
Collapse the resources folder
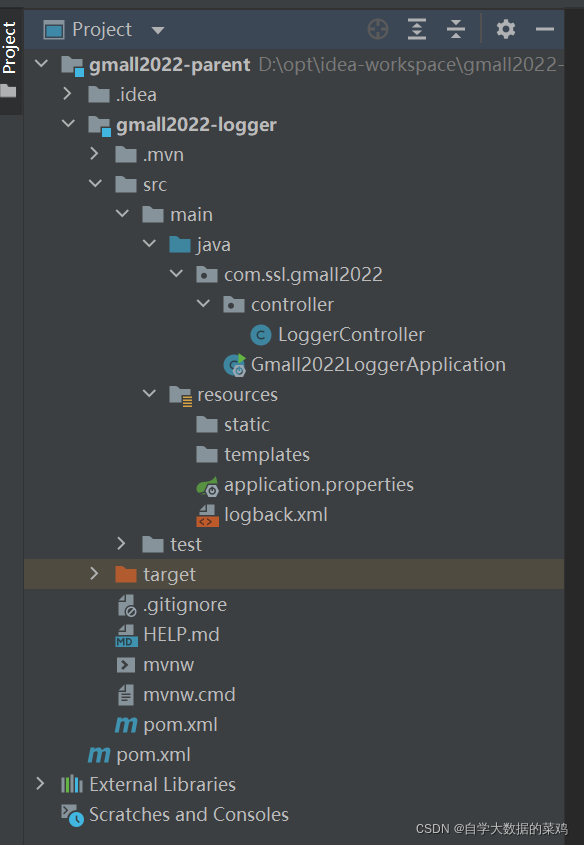(x=149, y=394)
